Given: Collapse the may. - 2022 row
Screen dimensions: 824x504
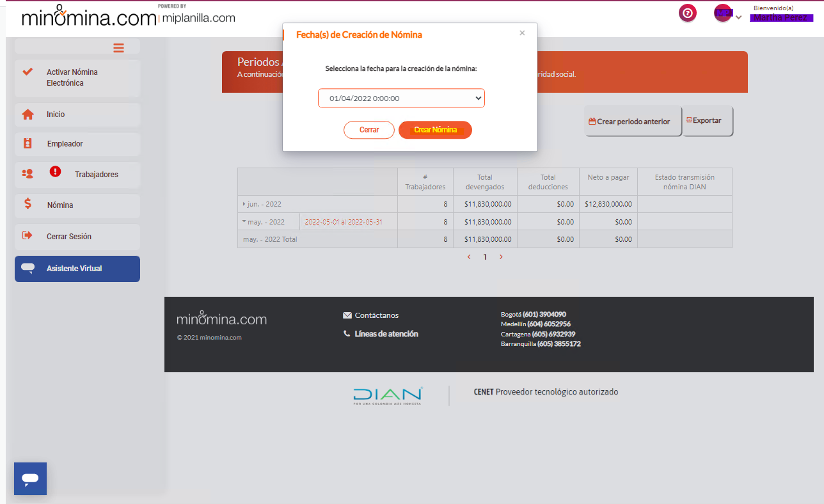Looking at the screenshot, I should (244, 222).
